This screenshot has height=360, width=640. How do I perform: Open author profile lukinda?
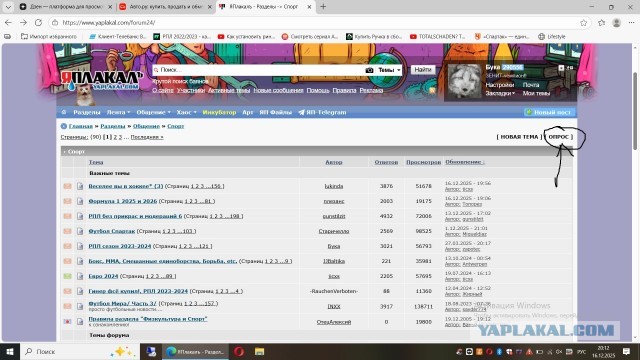pyautogui.click(x=334, y=186)
